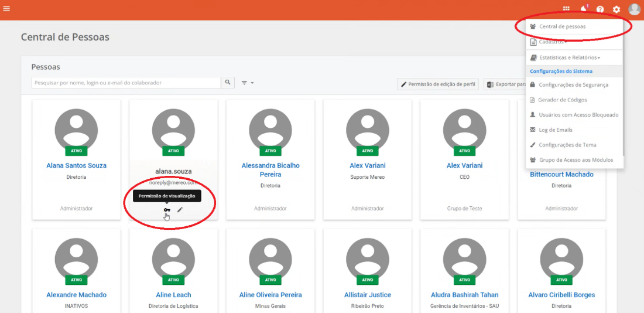Click Permissão de edição de perfil button
The width and height of the screenshot is (644, 313).
[x=438, y=84]
